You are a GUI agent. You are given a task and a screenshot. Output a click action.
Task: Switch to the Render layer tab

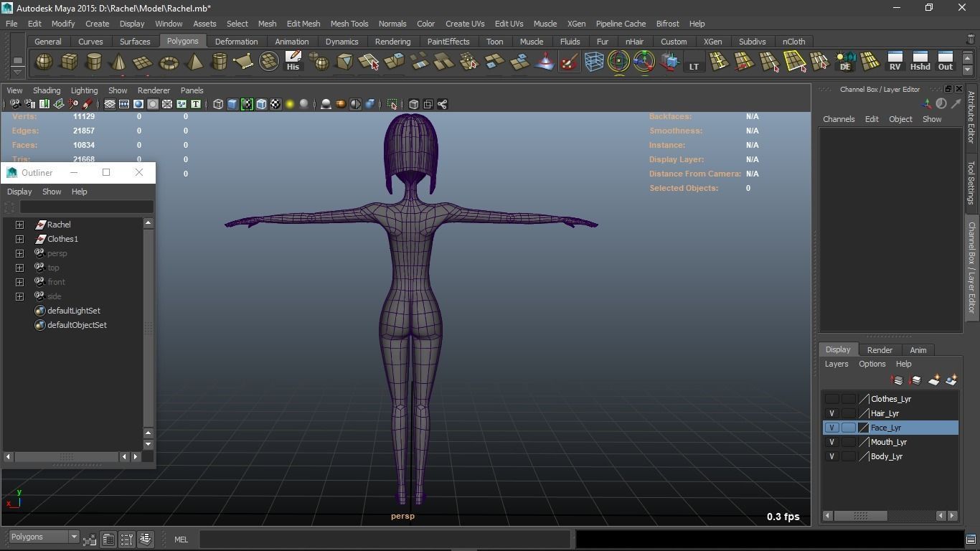880,350
